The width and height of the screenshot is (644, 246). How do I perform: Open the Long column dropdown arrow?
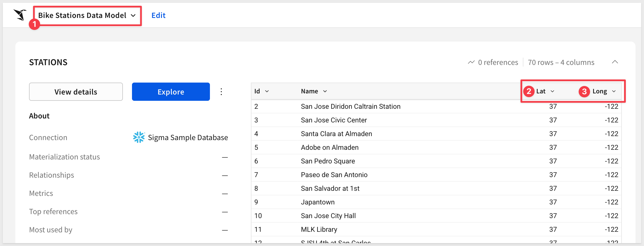(x=614, y=91)
